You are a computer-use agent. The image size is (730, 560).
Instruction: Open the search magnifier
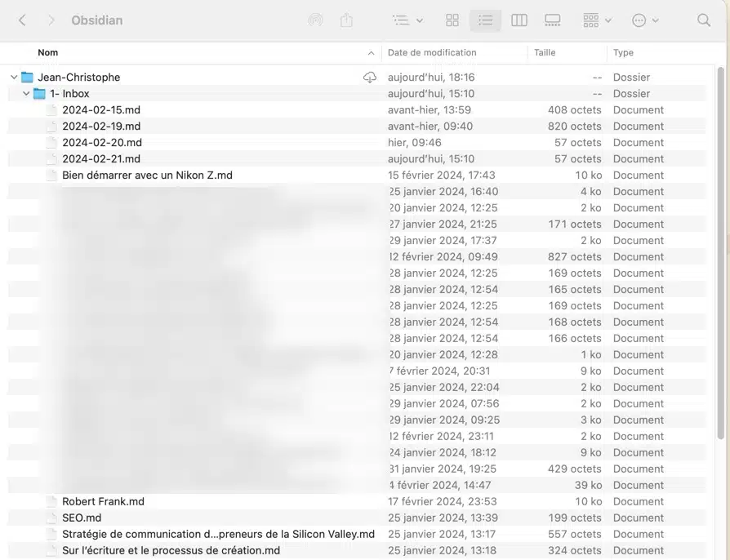point(704,20)
